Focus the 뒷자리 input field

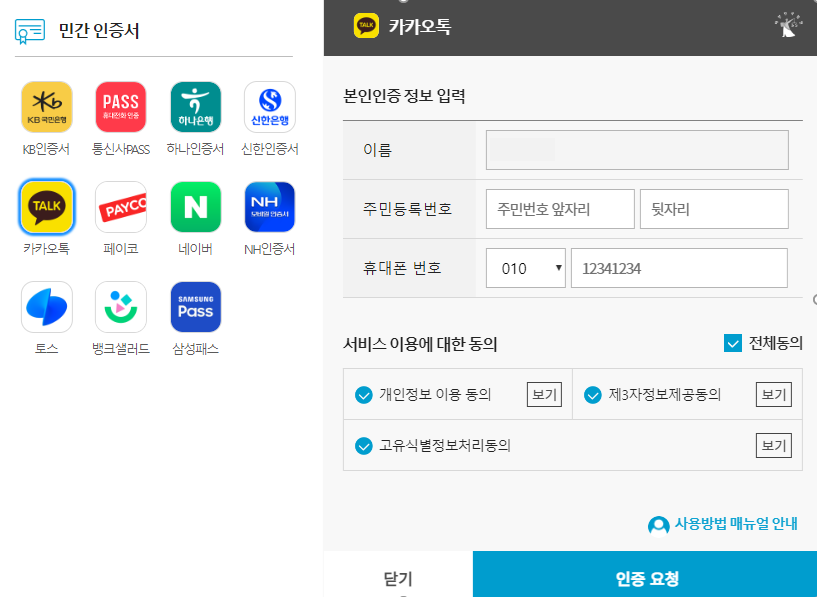(714, 209)
